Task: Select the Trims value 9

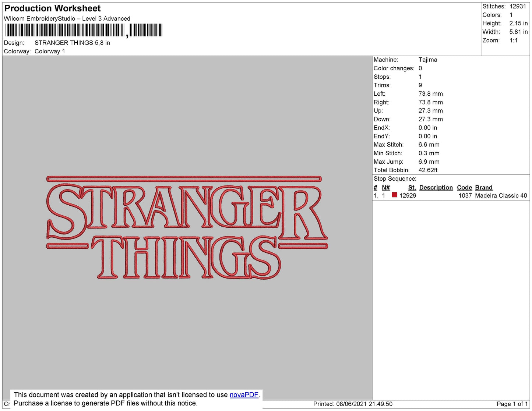Action: (420, 85)
